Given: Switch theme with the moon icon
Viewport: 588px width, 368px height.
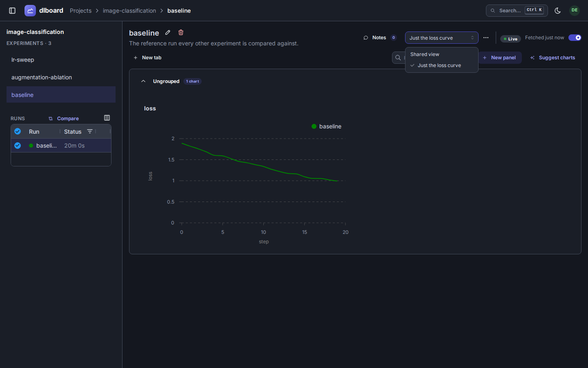Looking at the screenshot, I should coord(558,11).
